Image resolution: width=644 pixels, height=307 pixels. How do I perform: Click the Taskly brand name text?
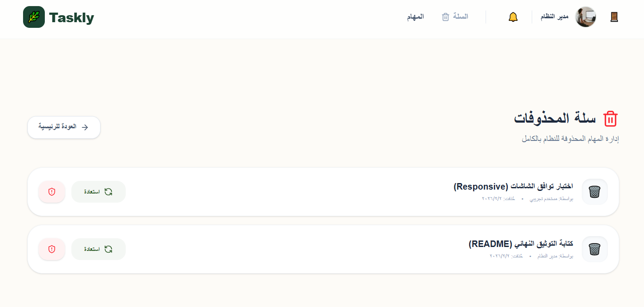(71, 18)
